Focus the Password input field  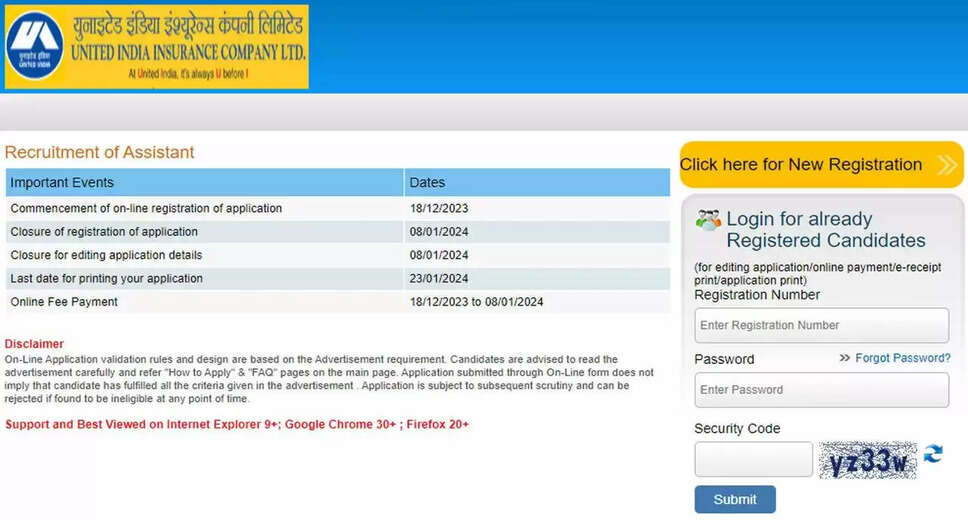pyautogui.click(x=821, y=390)
